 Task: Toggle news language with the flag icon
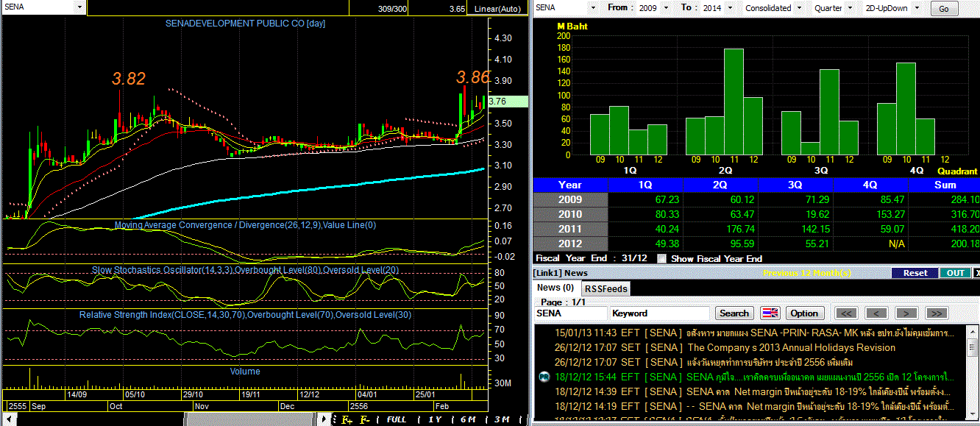(x=770, y=313)
